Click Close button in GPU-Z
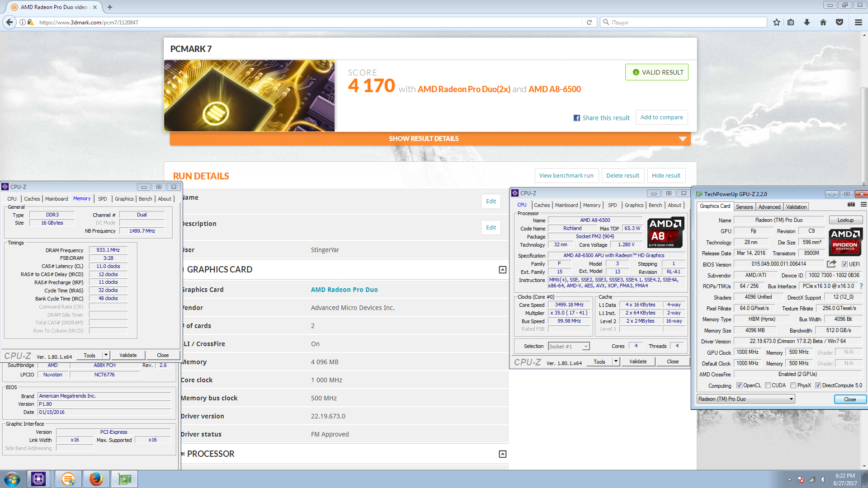This screenshot has width=868, height=488. pos(849,399)
